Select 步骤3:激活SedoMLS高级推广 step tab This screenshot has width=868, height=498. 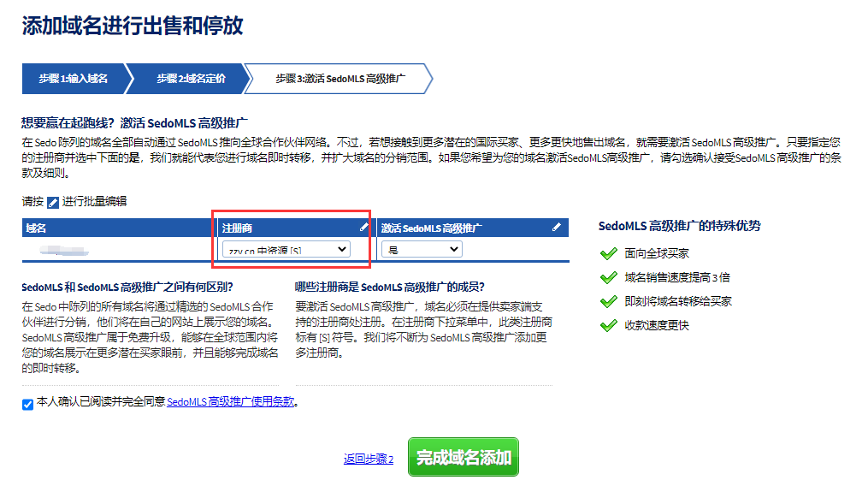pyautogui.click(x=340, y=79)
